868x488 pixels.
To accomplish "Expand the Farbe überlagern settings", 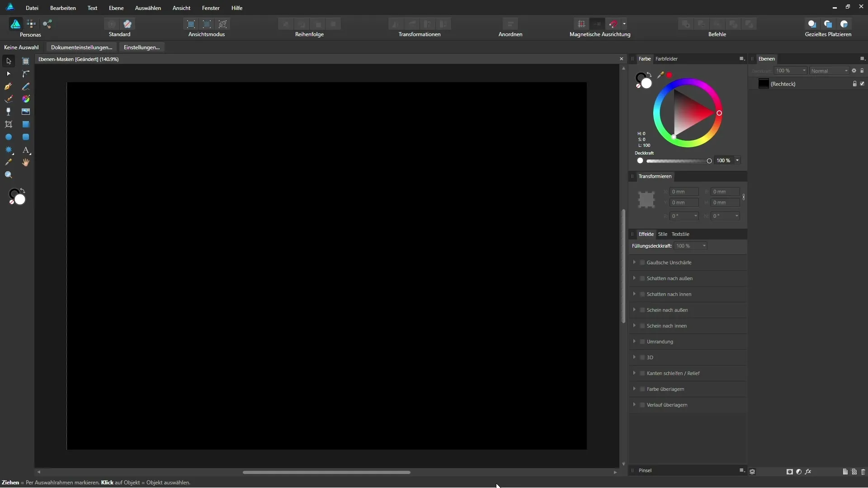I will click(x=634, y=389).
